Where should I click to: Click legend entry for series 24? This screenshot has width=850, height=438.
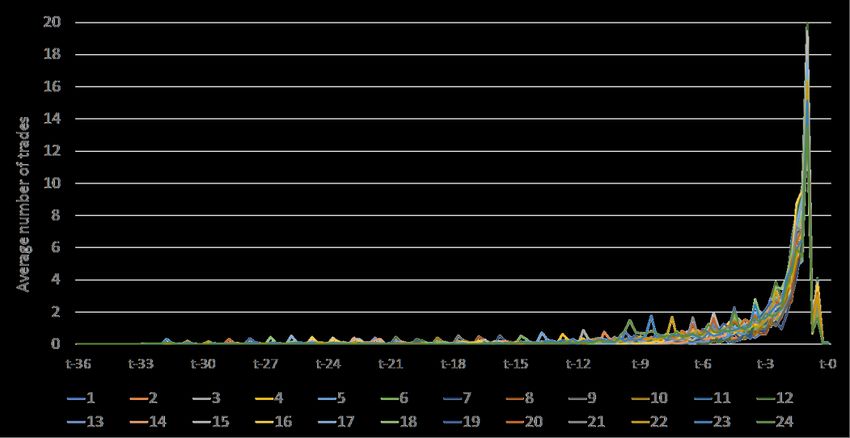pos(776,421)
